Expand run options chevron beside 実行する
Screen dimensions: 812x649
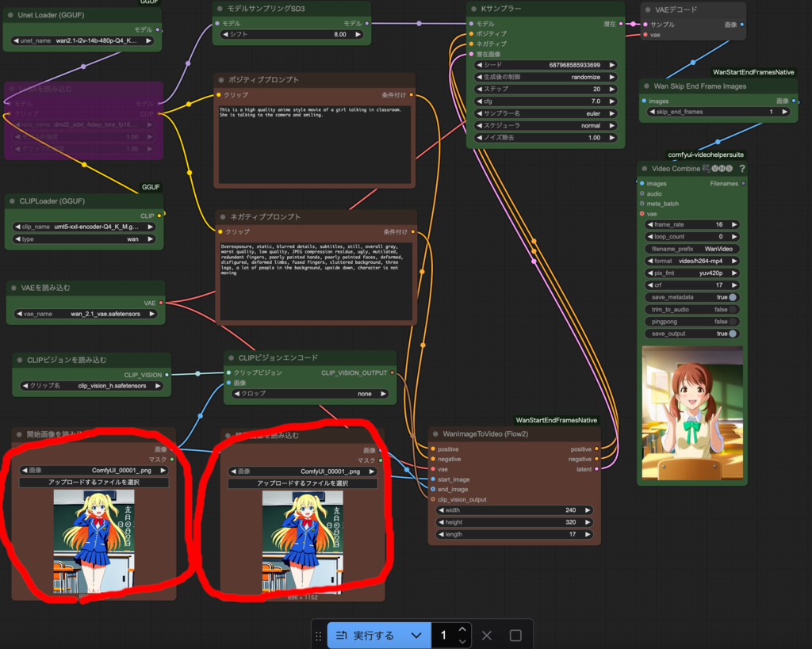(x=416, y=636)
